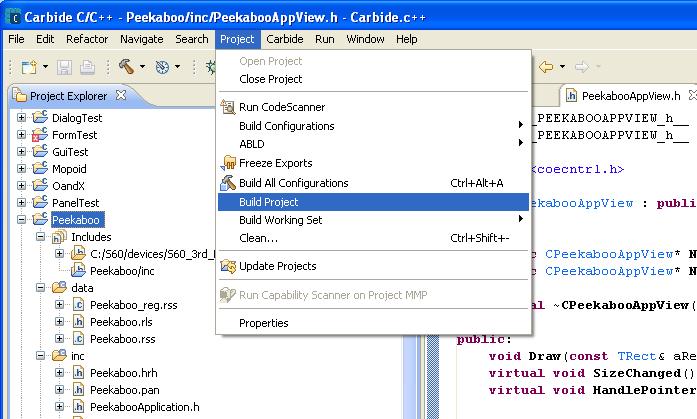The height and width of the screenshot is (419, 697).
Task: Select Peekaboo.rss in the tree
Action: [123, 339]
